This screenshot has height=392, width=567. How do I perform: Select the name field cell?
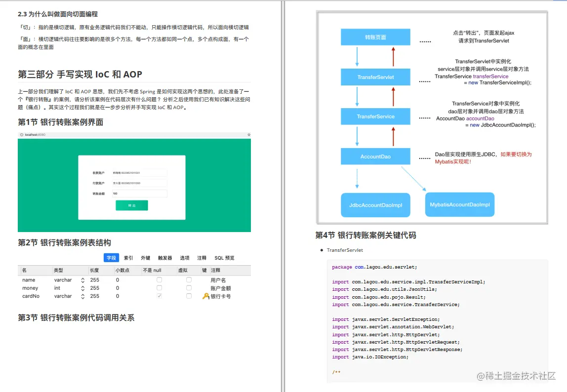click(29, 280)
